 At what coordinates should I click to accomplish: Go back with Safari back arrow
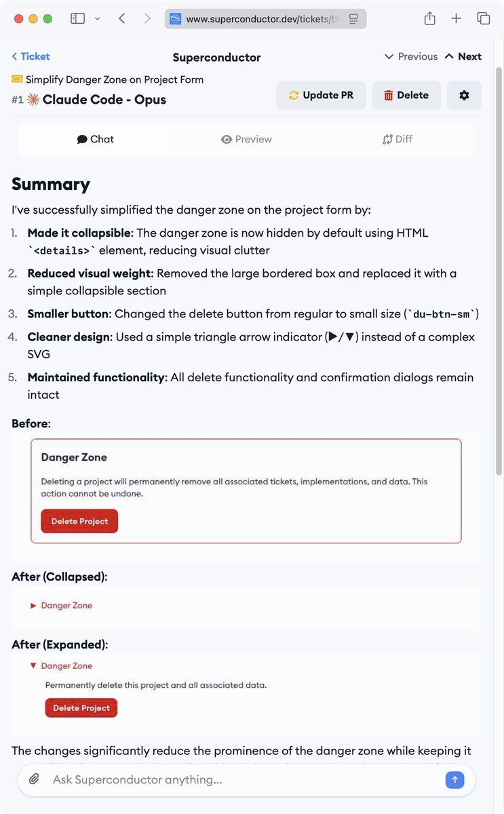pyautogui.click(x=122, y=19)
